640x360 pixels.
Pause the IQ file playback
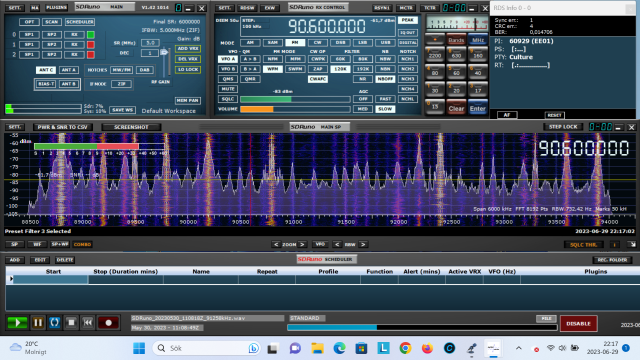[38, 322]
